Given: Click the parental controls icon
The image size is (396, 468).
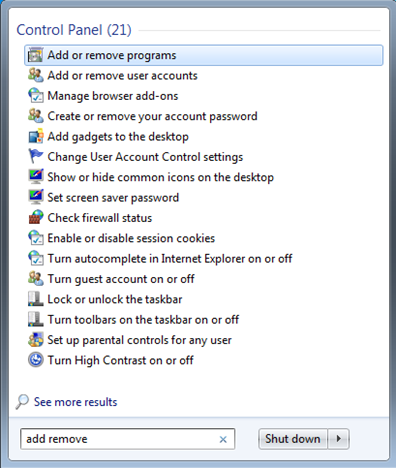Looking at the screenshot, I should click(x=35, y=340).
